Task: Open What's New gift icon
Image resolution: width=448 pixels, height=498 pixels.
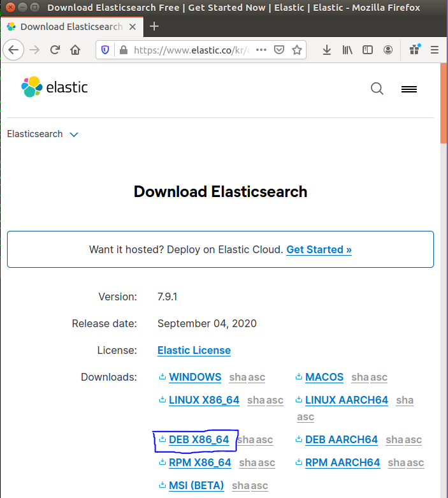Action: tap(415, 50)
